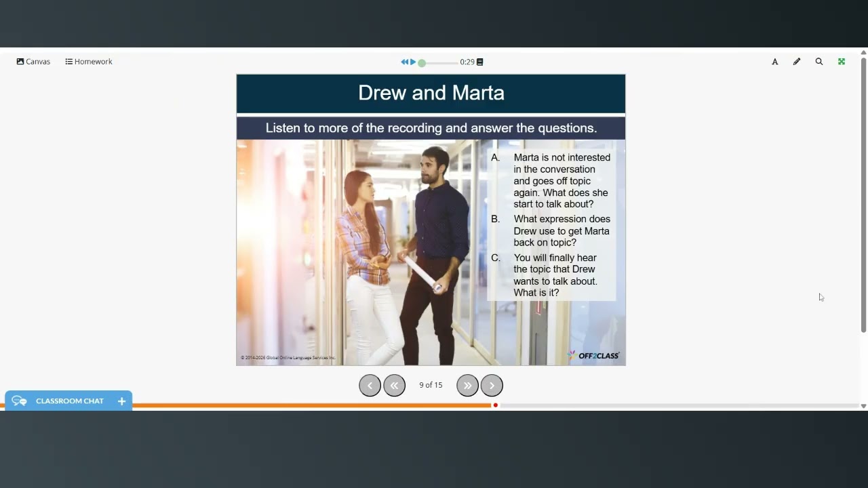Click the vertical page scrollbar
This screenshot has width=868, height=488.
pyautogui.click(x=863, y=195)
